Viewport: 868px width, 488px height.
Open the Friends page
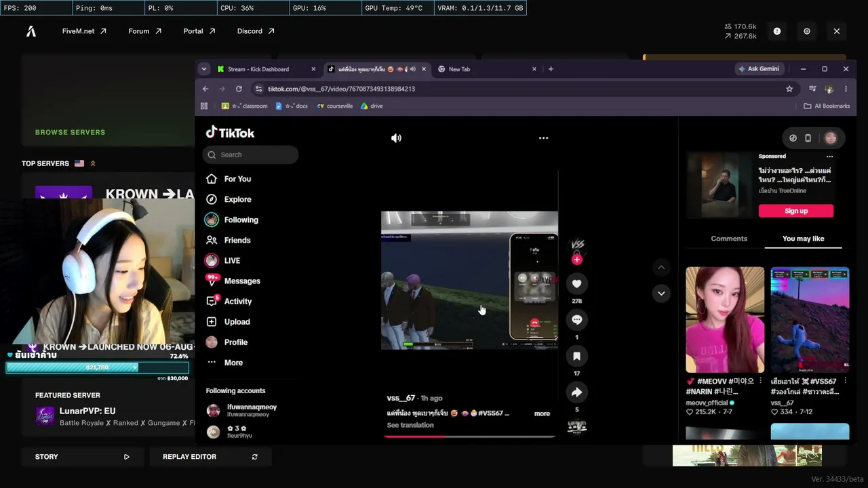pyautogui.click(x=237, y=240)
